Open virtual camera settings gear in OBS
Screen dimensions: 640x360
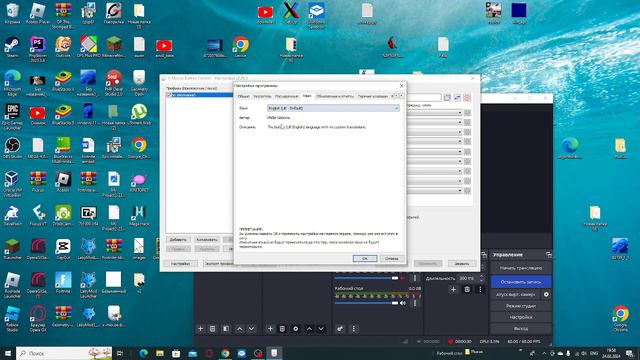546,294
